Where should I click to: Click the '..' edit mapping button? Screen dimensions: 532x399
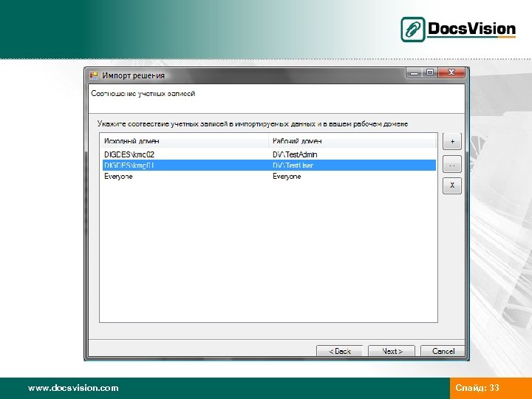point(452,164)
